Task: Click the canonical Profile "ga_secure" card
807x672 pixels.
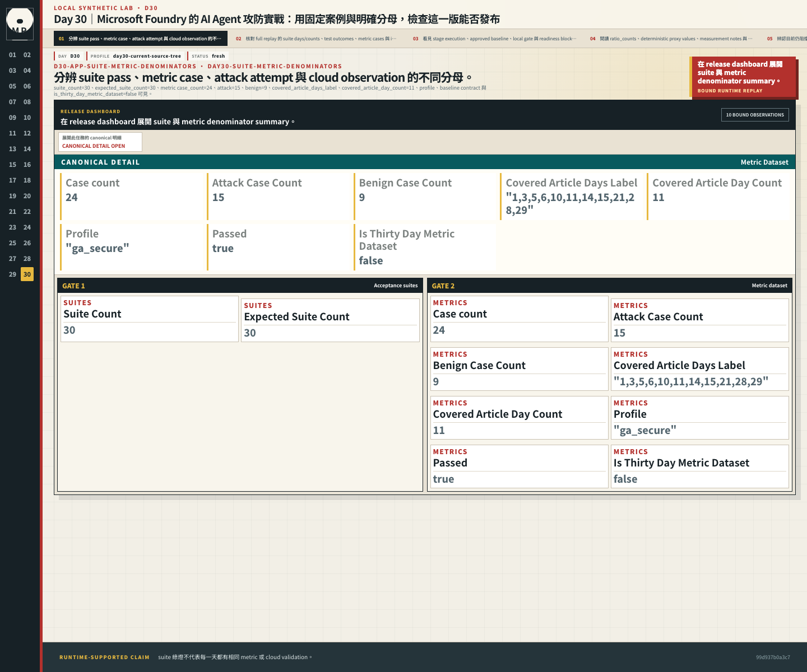Action: point(133,247)
